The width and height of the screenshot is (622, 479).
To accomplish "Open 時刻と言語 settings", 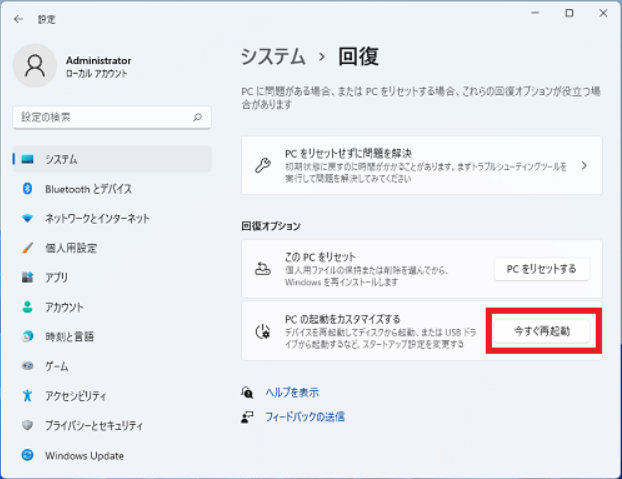I will tap(70, 337).
